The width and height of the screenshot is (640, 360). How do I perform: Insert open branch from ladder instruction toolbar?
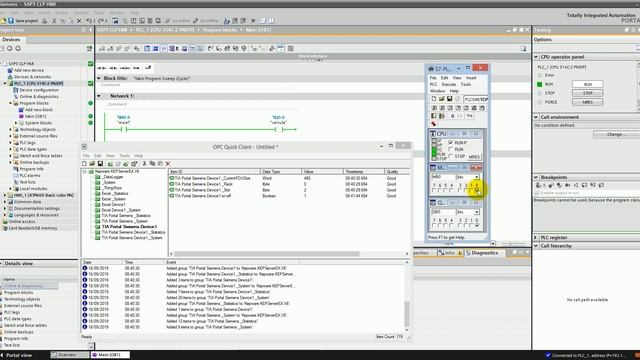pyautogui.click(x=136, y=68)
